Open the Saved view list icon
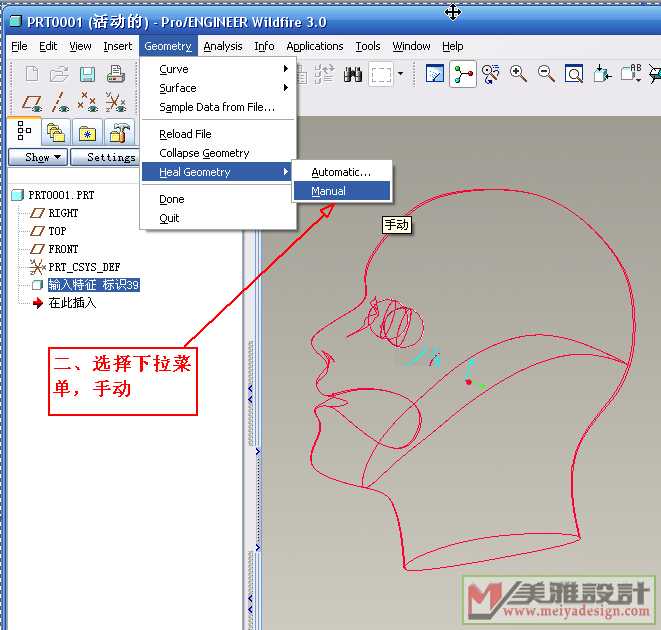 (x=631, y=74)
